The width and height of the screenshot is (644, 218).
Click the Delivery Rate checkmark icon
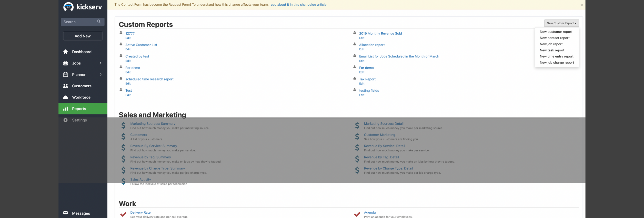coord(123,214)
